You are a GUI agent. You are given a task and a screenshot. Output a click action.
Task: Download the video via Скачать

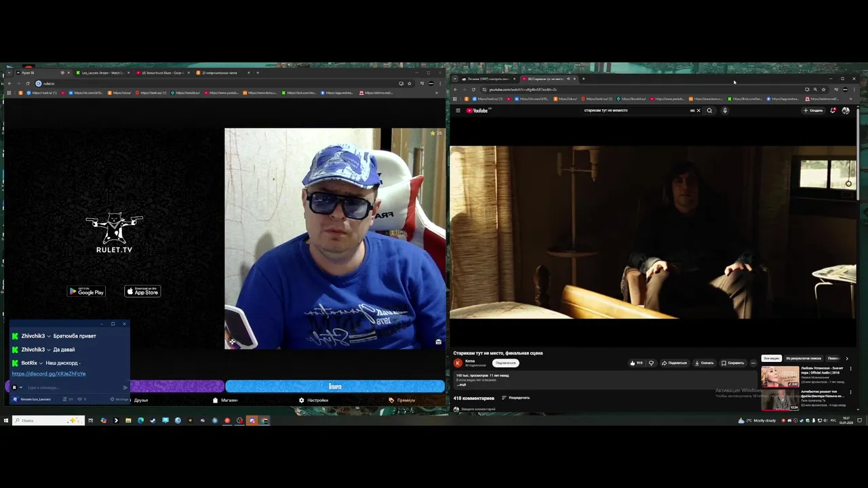tap(705, 363)
